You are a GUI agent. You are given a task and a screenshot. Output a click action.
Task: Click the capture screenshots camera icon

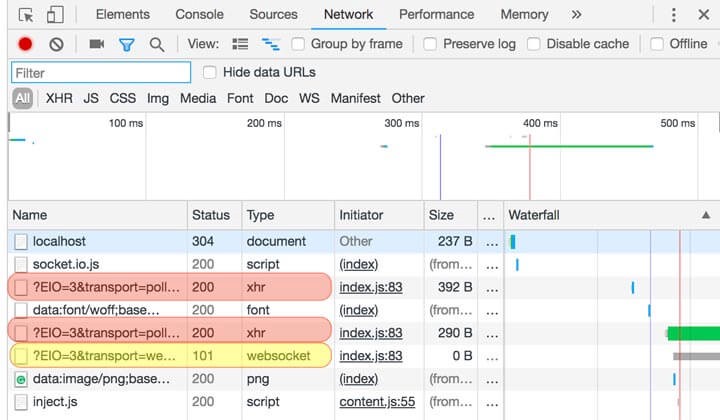97,44
